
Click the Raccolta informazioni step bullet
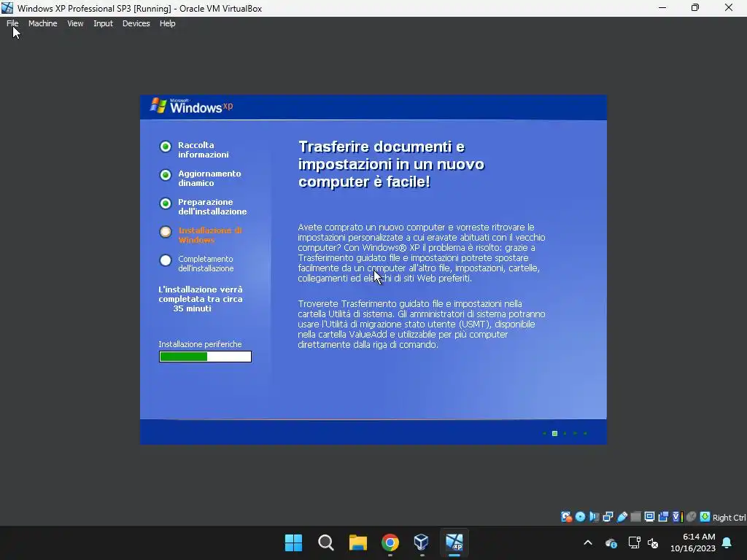[x=166, y=147]
